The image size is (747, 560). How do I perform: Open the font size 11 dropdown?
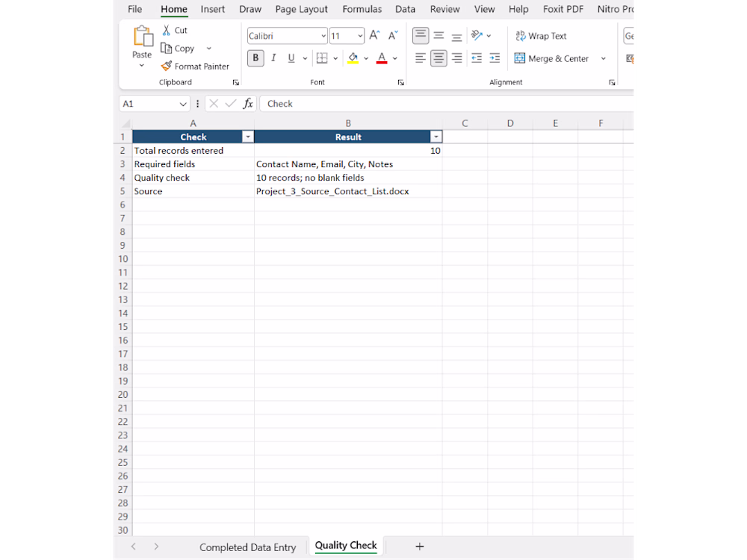[x=360, y=36]
